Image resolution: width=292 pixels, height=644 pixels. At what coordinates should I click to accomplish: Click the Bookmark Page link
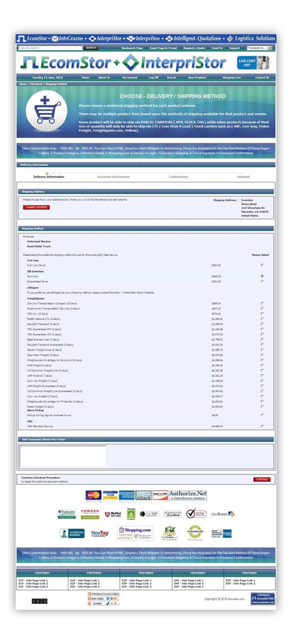pos(132,48)
